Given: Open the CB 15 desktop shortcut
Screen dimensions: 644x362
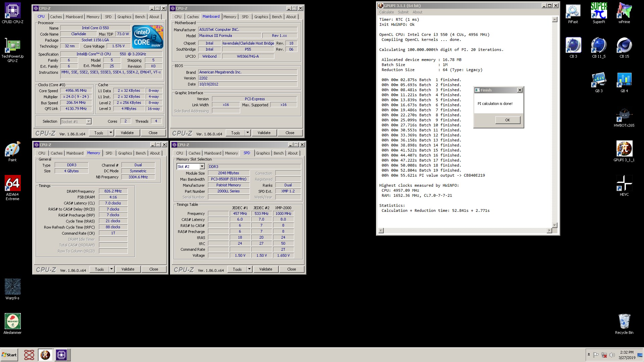Looking at the screenshot, I should [x=624, y=48].
